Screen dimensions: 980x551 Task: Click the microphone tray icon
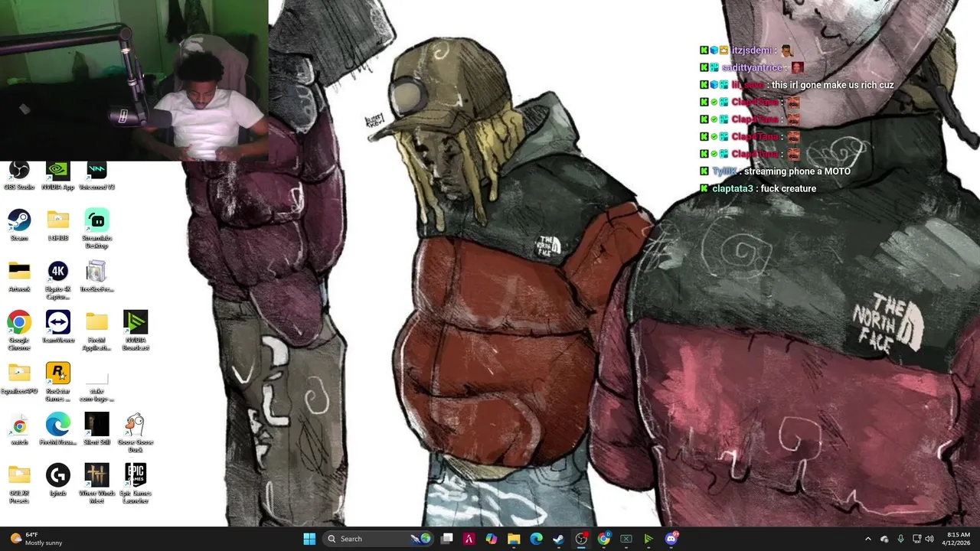pyautogui.click(x=900, y=539)
